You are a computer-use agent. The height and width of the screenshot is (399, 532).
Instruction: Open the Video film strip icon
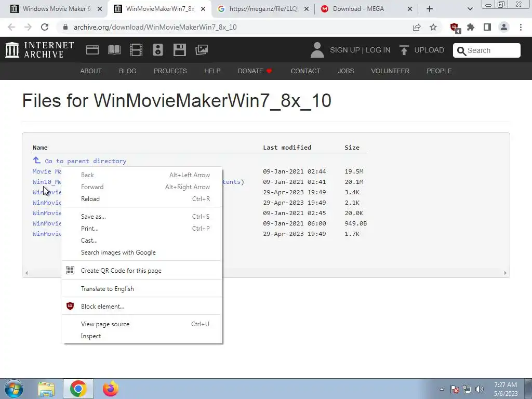pos(136,50)
